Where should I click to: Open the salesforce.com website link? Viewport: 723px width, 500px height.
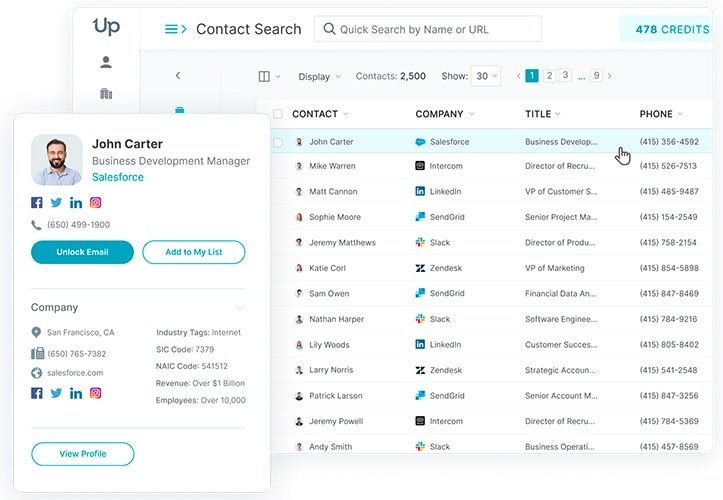pyautogui.click(x=75, y=373)
